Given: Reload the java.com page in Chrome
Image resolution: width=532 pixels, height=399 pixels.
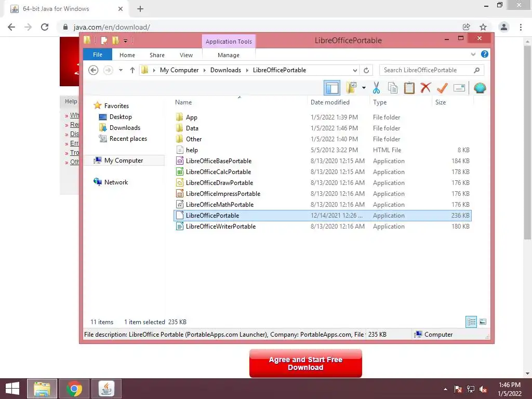Looking at the screenshot, I should pyautogui.click(x=45, y=27).
